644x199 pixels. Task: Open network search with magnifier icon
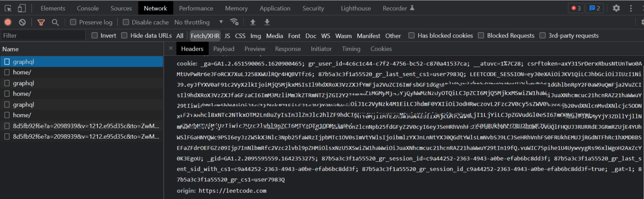55,22
